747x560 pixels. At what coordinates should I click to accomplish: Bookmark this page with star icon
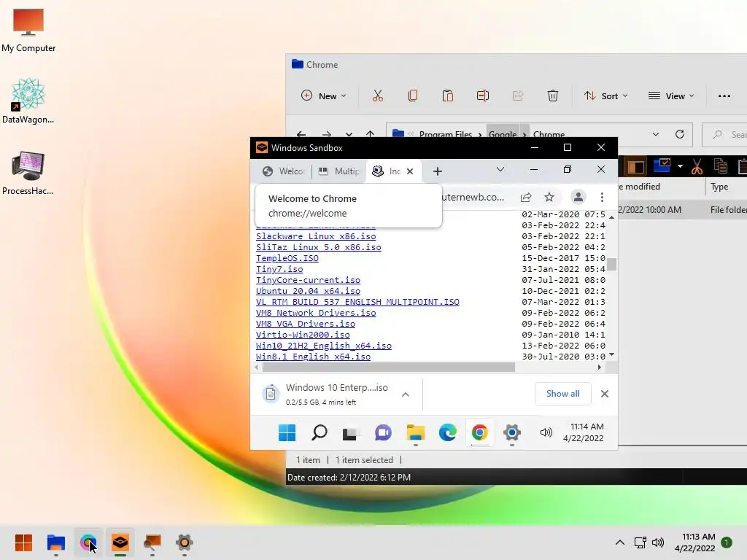549,197
